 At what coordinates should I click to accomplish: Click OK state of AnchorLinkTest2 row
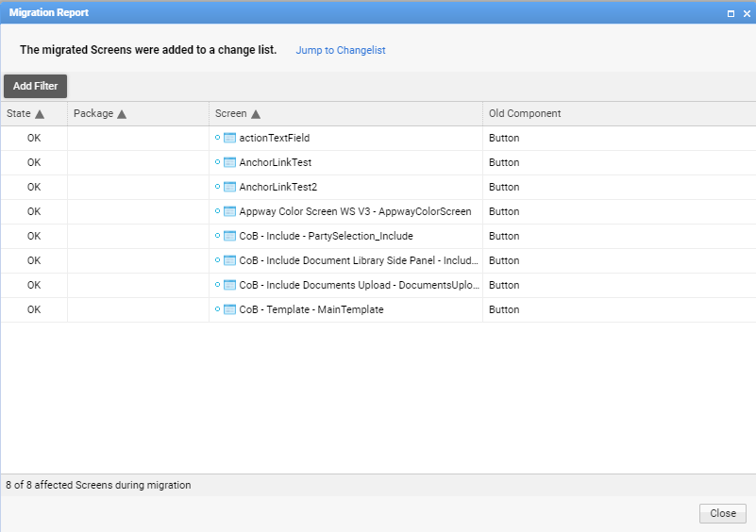click(34, 187)
